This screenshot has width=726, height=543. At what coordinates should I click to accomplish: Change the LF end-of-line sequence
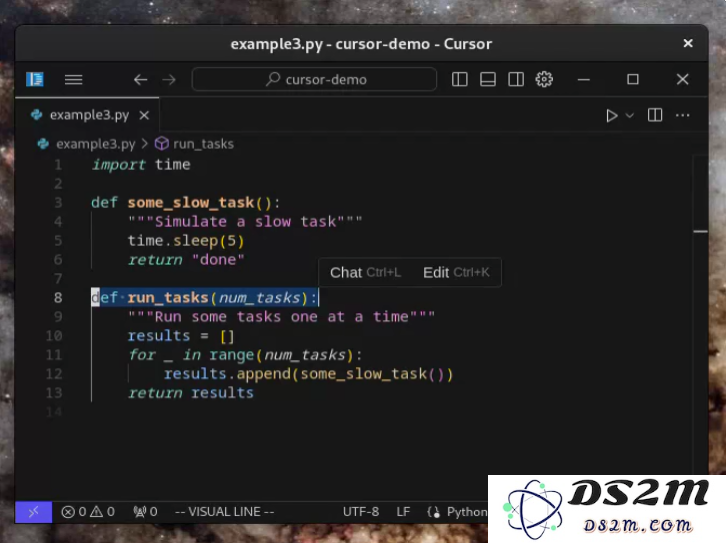[403, 512]
